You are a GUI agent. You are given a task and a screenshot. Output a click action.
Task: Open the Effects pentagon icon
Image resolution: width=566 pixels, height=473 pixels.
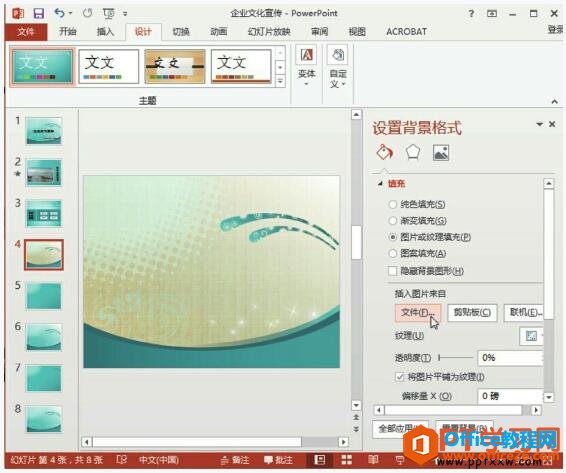coord(413,152)
